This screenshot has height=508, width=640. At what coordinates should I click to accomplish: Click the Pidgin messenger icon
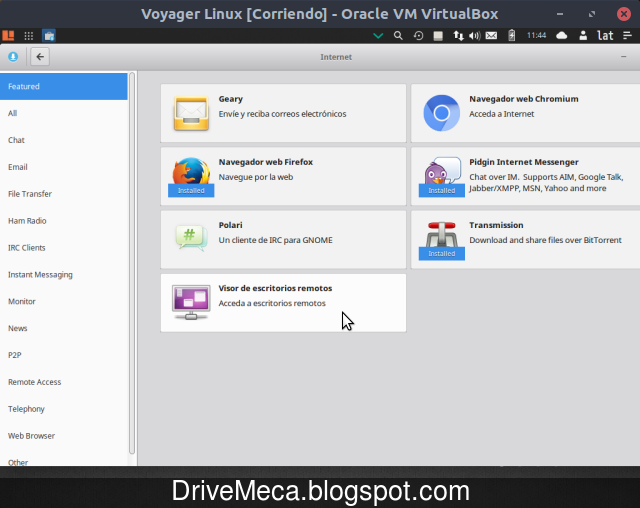click(x=442, y=171)
